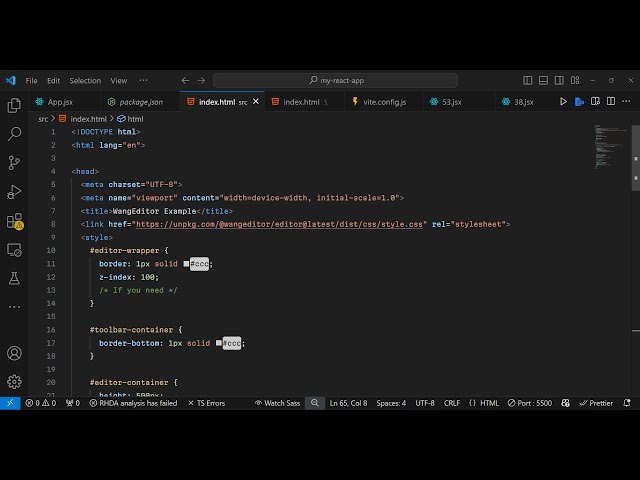This screenshot has width=640, height=480.
Task: Open the Manage gear icon
Action: (x=14, y=381)
